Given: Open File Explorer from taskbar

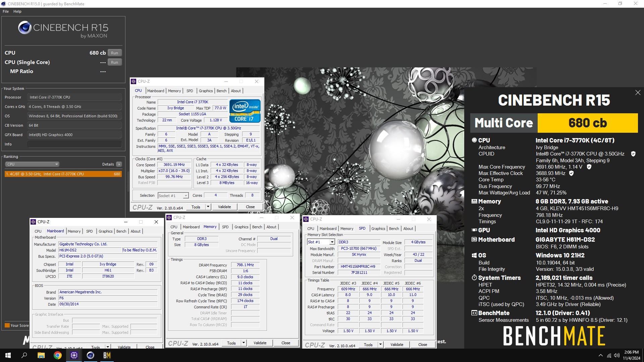Looking at the screenshot, I should [x=41, y=355].
